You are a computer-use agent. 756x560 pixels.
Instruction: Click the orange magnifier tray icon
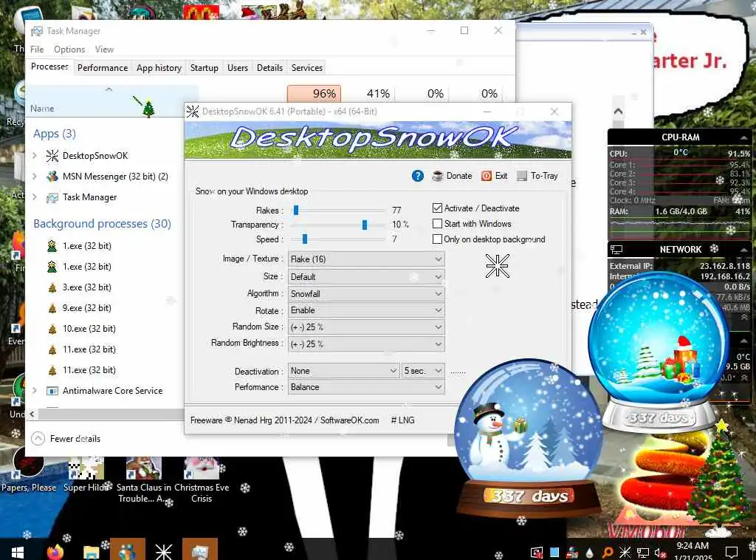click(x=608, y=553)
